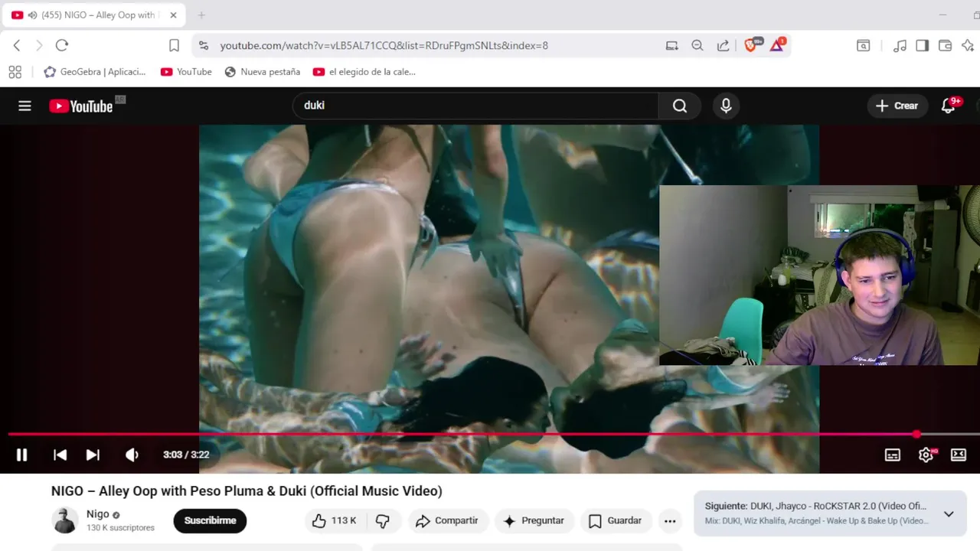
Task: Go forward in browser history
Action: [39, 46]
